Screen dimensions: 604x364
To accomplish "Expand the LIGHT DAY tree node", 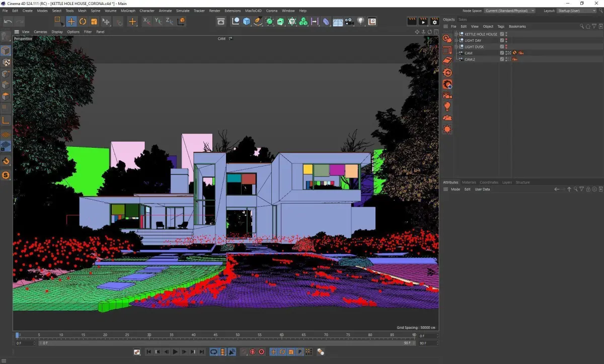I will [456, 40].
